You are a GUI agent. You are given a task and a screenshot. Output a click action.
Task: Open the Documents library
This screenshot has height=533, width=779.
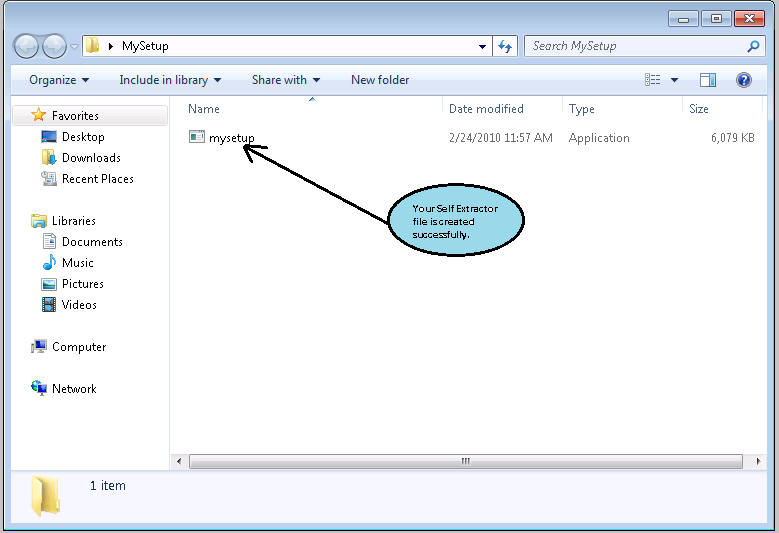point(92,242)
